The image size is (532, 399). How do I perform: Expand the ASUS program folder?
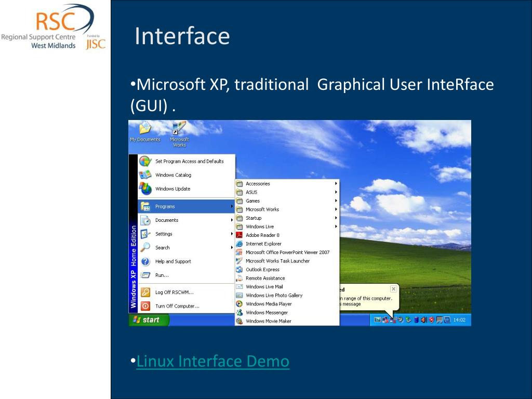tap(287, 192)
